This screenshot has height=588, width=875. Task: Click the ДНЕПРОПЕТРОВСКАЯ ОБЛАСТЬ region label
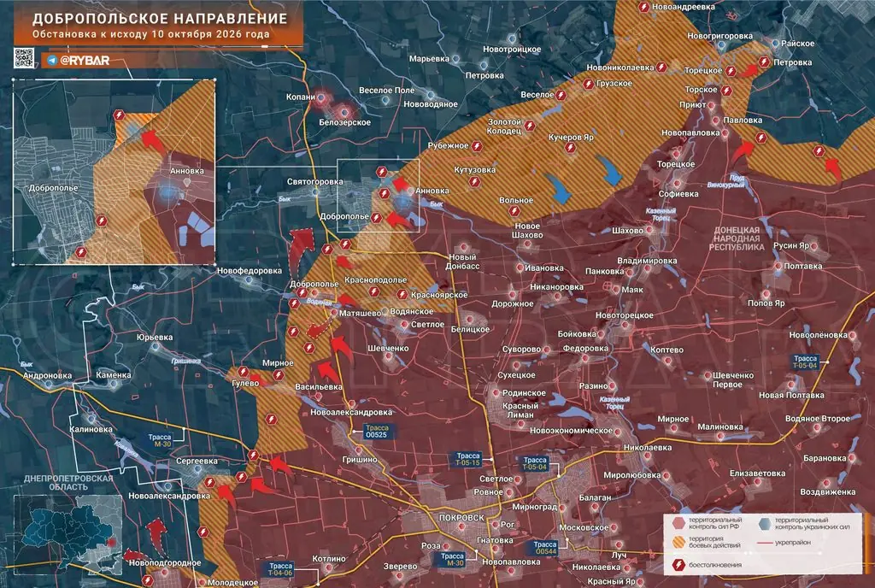[68, 483]
